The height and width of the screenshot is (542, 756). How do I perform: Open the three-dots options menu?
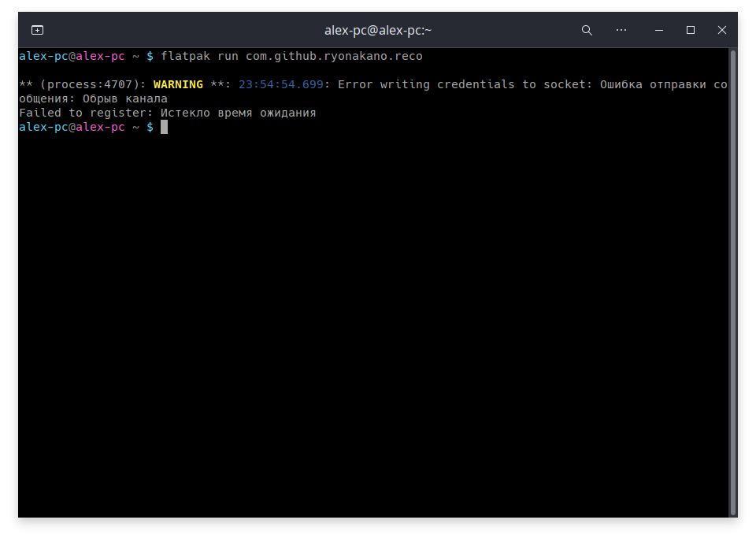point(621,30)
